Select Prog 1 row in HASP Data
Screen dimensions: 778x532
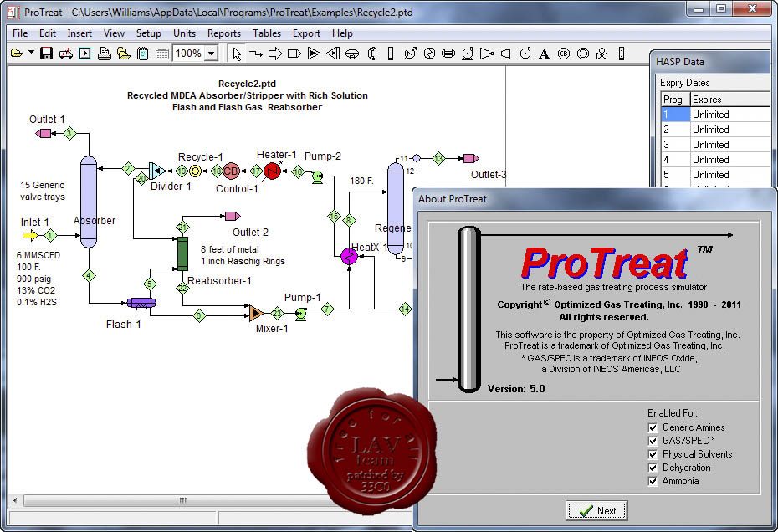[x=716, y=114]
